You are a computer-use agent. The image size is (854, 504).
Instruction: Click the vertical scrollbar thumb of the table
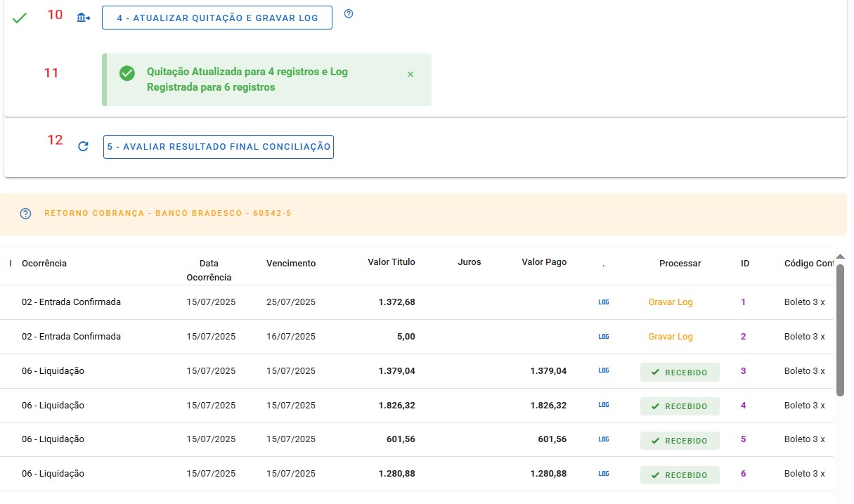840,330
